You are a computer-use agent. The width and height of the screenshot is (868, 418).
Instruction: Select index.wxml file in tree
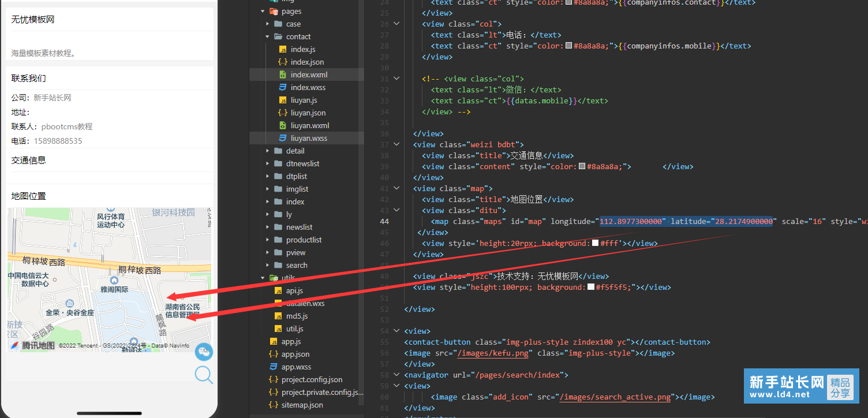309,74
